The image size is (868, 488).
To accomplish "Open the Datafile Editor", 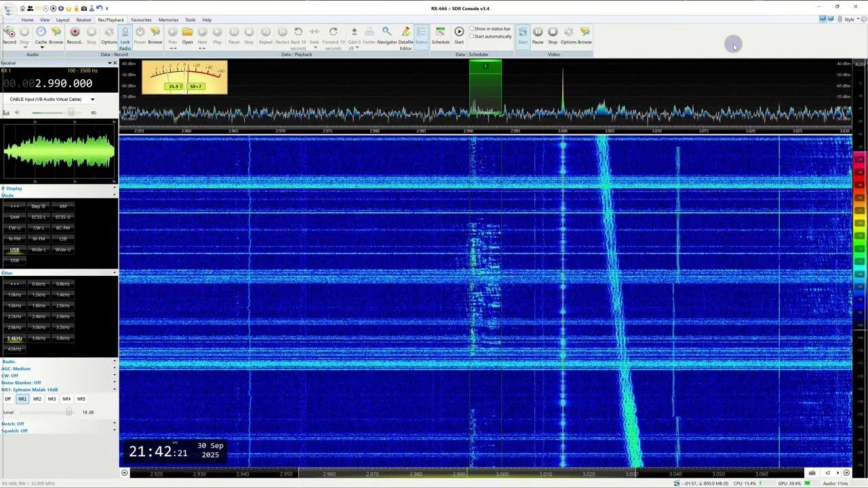I will coord(406,38).
